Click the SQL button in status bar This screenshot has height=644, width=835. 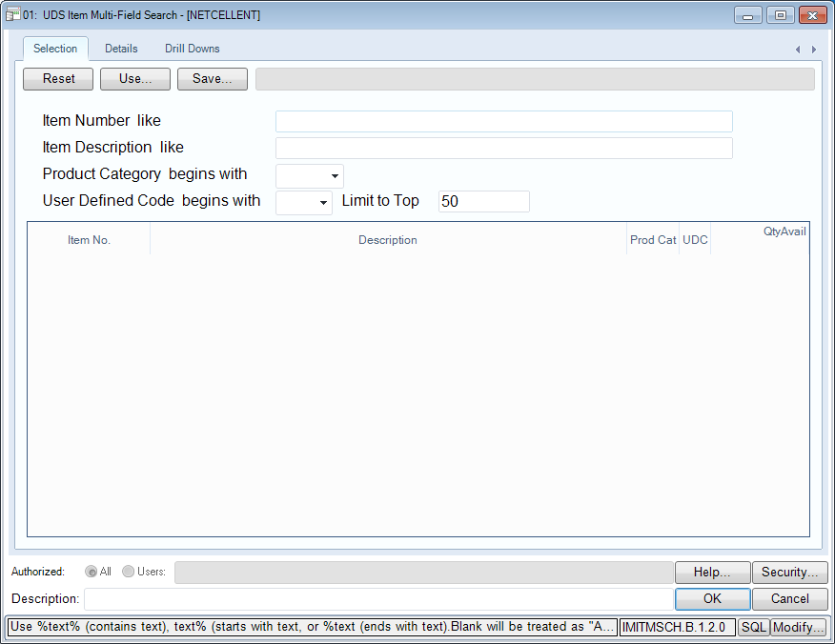(x=754, y=627)
